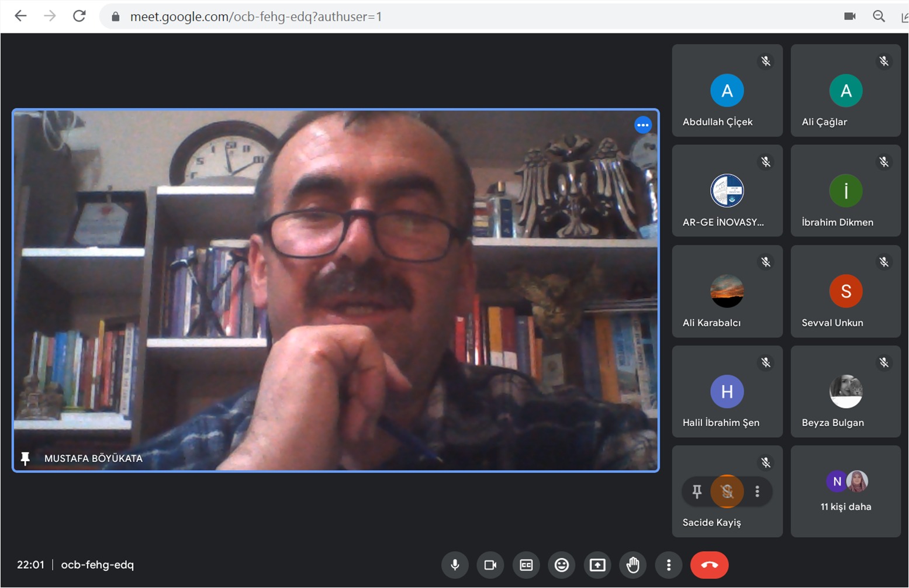Viewport: 909px width, 588px height.
Task: Unpin Mustafa Böyükata's video with the pin icon
Action: (x=25, y=458)
